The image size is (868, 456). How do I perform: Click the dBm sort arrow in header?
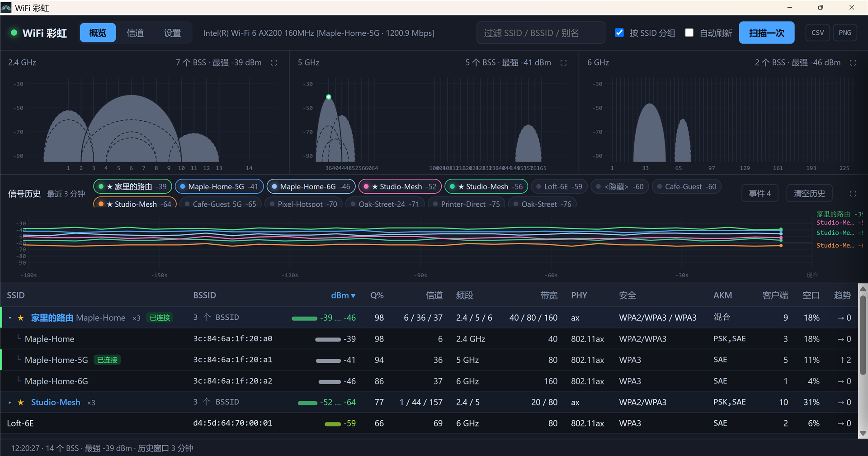(353, 296)
